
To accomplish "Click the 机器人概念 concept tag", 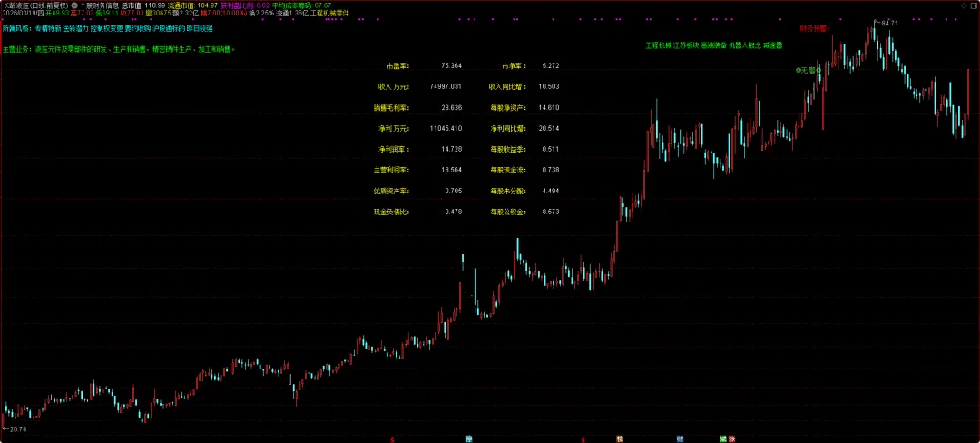I will coord(744,45).
